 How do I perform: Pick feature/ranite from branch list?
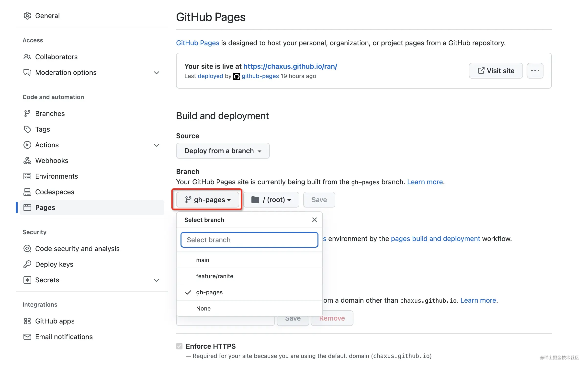pos(215,276)
